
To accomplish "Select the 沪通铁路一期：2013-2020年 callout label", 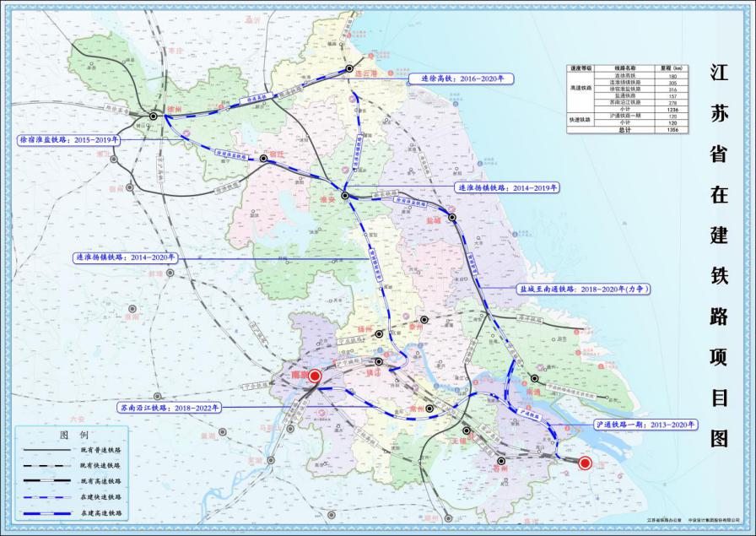I will pos(645,424).
